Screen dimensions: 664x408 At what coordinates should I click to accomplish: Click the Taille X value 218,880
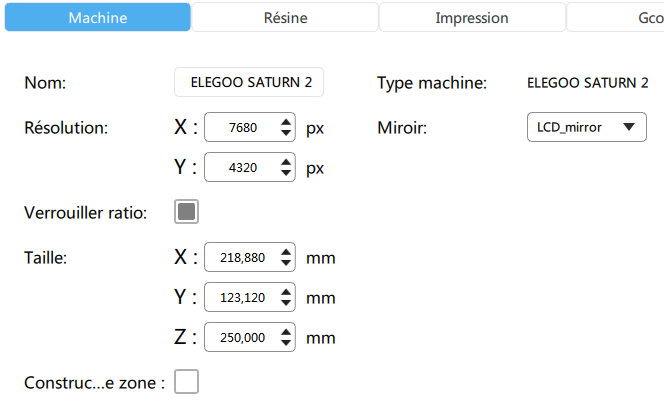click(241, 258)
